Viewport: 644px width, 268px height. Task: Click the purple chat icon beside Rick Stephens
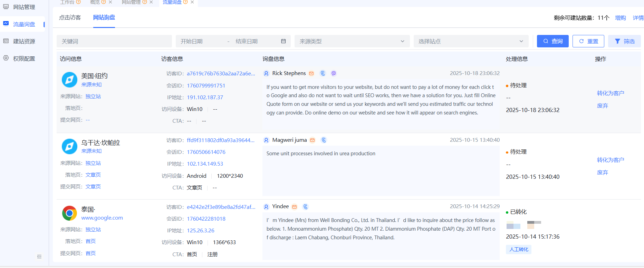334,73
